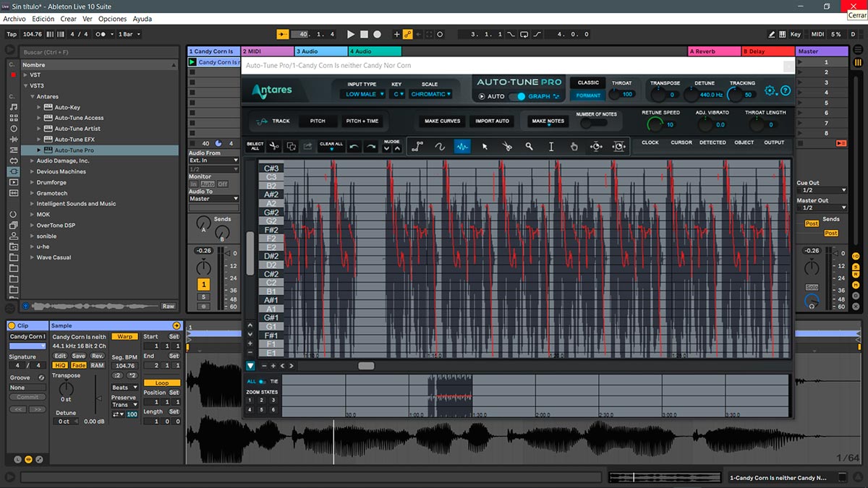Screen dimensions: 868x488
Task: Open the Sample box arrow icon
Action: click(x=176, y=326)
